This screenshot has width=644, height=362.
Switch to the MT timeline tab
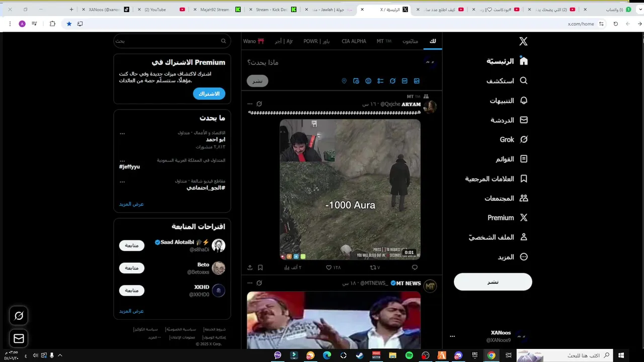click(x=384, y=41)
